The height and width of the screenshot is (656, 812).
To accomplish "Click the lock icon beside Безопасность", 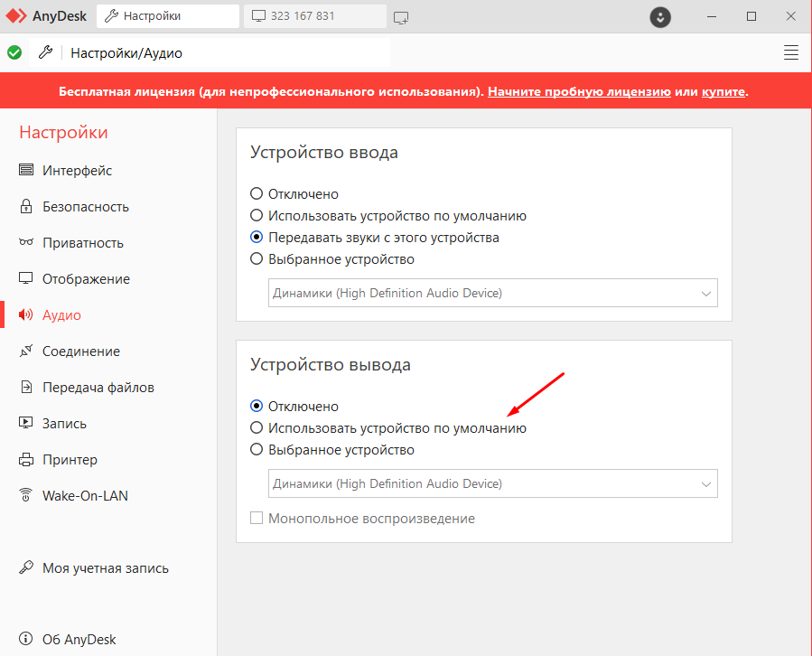I will pos(26,206).
